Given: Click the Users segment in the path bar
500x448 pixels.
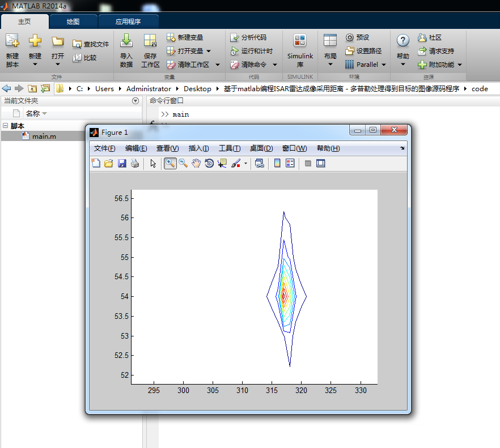Looking at the screenshot, I should click(x=104, y=88).
